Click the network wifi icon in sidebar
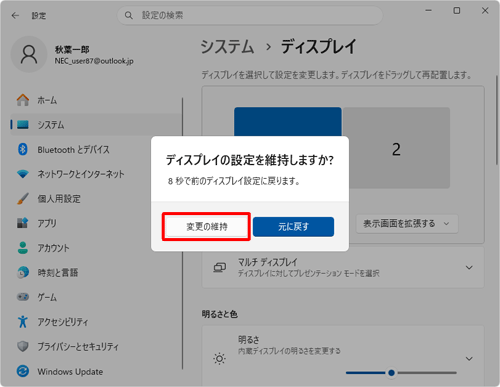Screen dimensions: 500x387 click(x=23, y=174)
